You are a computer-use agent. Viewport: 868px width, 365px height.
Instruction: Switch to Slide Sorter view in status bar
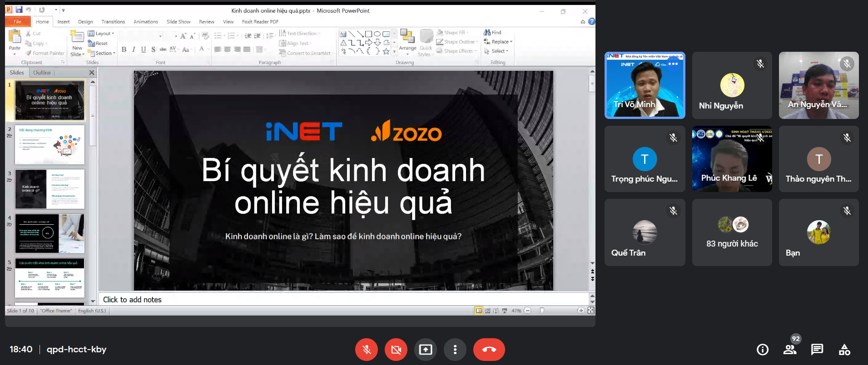(x=487, y=311)
